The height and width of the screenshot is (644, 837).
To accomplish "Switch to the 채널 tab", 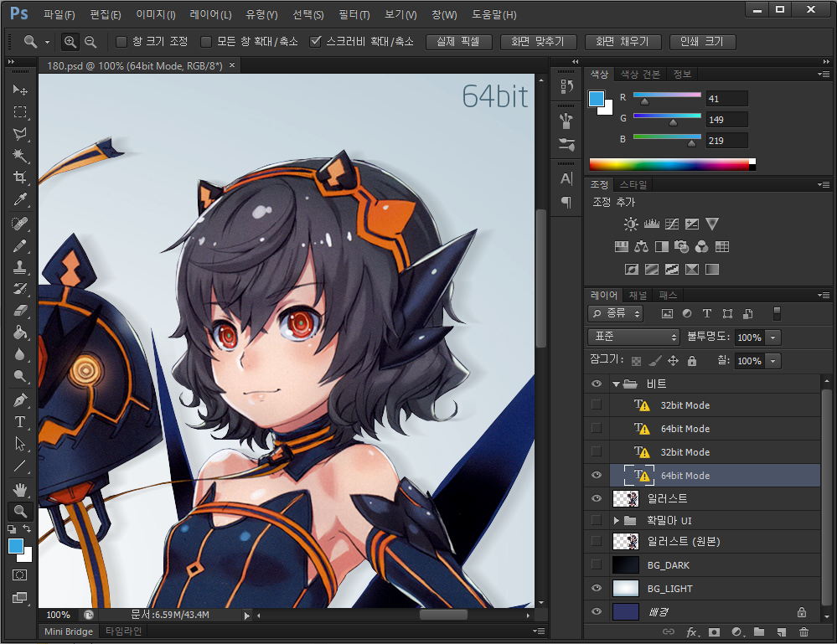I will pos(638,295).
